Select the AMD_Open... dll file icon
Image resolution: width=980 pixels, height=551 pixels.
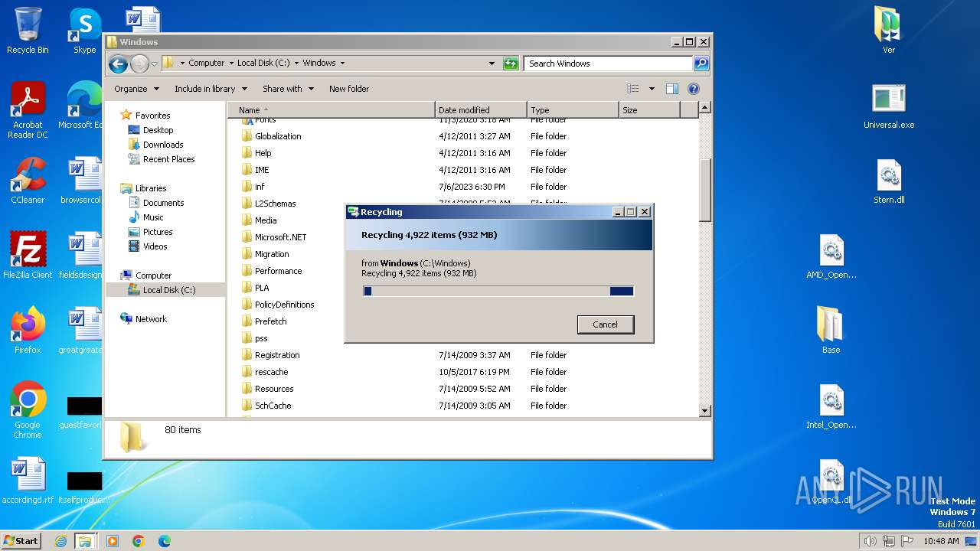(x=831, y=256)
